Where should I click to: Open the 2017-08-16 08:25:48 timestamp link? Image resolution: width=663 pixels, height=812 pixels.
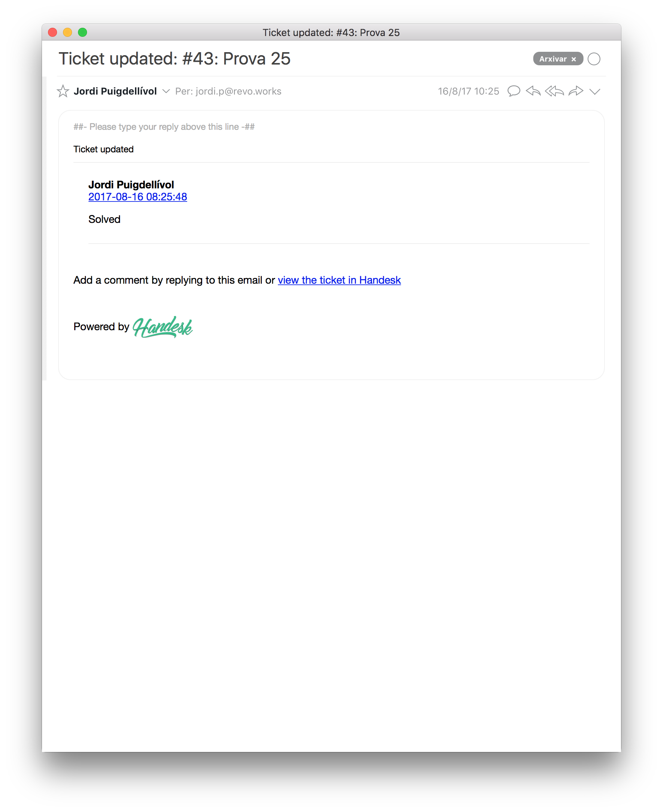tap(138, 197)
